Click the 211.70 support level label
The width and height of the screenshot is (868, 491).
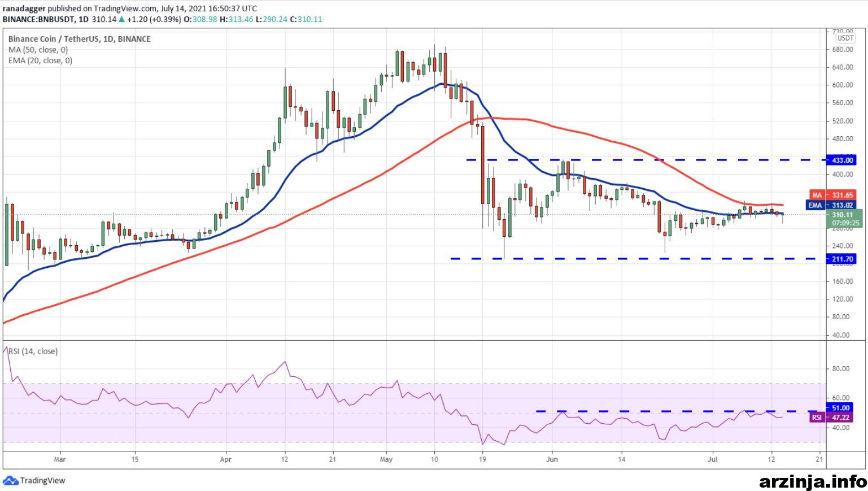[x=840, y=259]
